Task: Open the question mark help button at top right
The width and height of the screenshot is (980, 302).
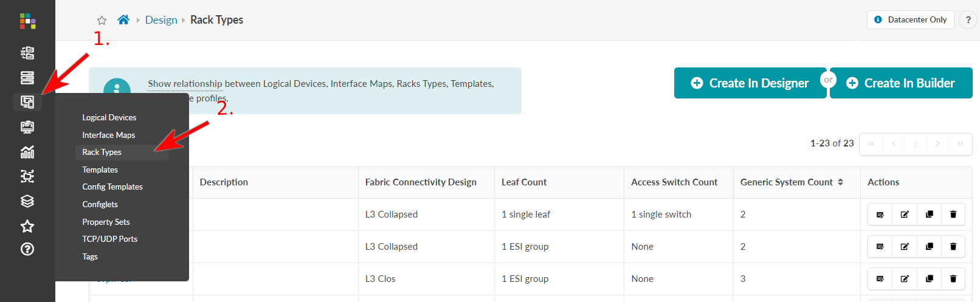Action: (968, 20)
